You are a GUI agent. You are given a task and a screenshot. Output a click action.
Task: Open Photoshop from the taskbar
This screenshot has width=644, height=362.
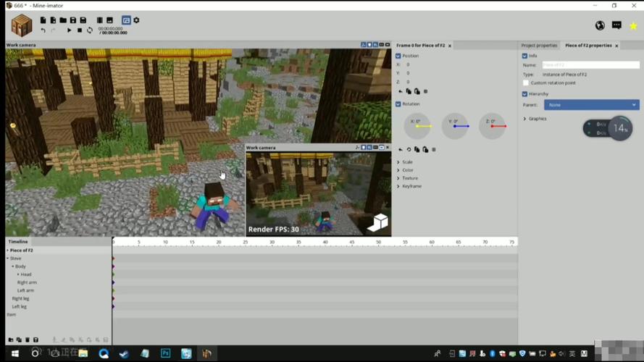pyautogui.click(x=165, y=353)
